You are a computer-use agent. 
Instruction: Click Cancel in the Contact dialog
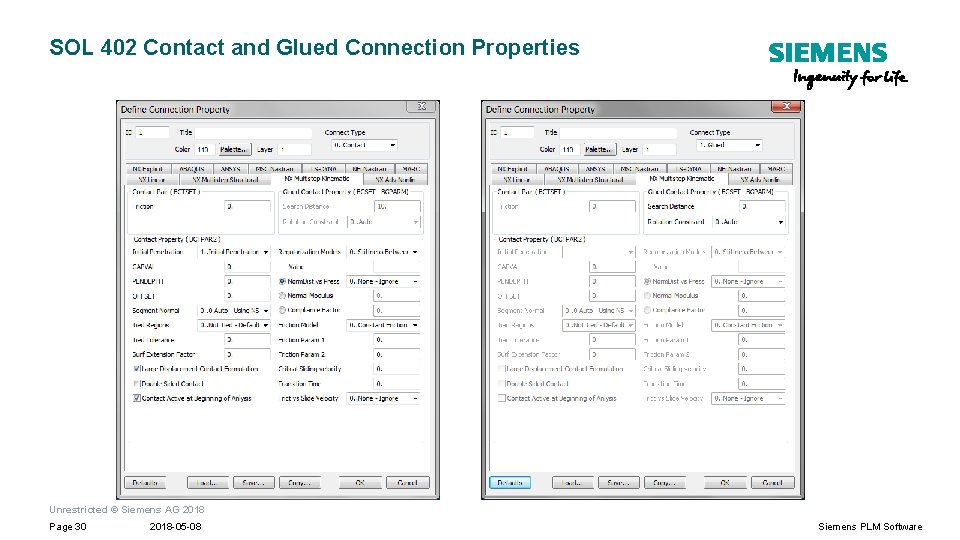(408, 483)
